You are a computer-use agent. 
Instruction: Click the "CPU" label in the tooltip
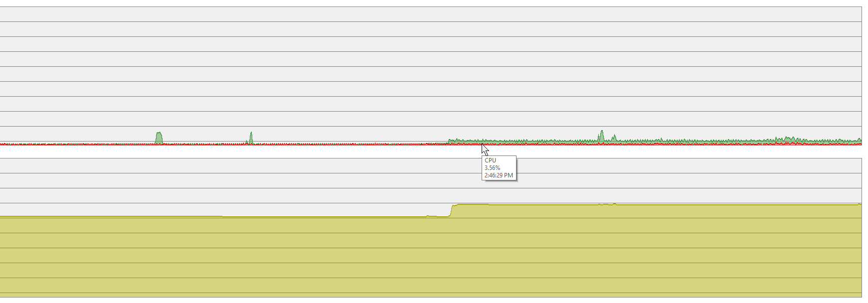pyautogui.click(x=490, y=160)
